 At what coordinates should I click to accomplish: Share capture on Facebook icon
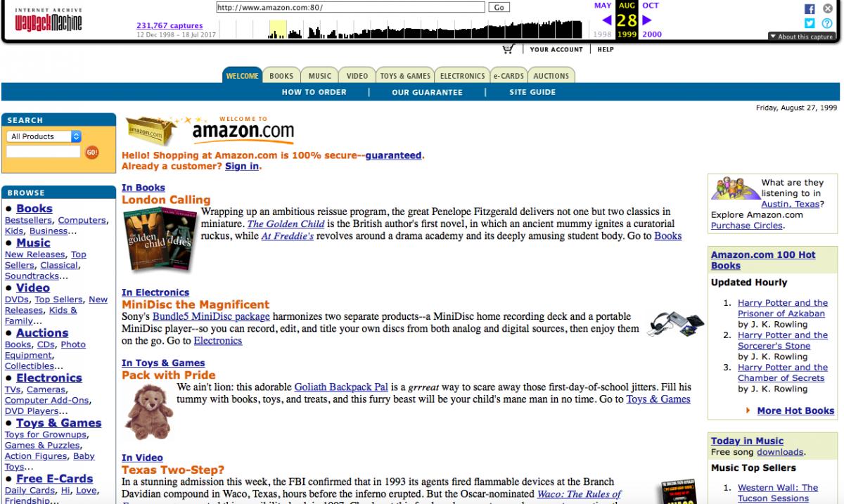[x=810, y=9]
